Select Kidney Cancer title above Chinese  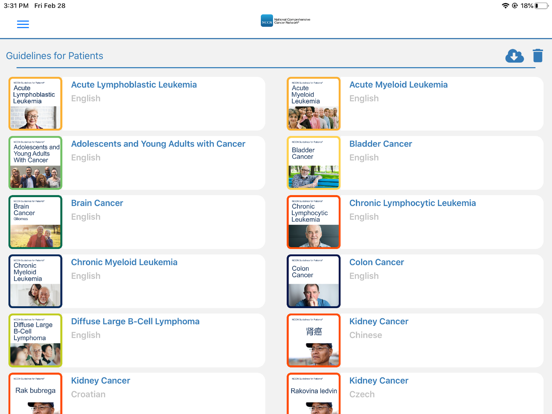pyautogui.click(x=378, y=321)
